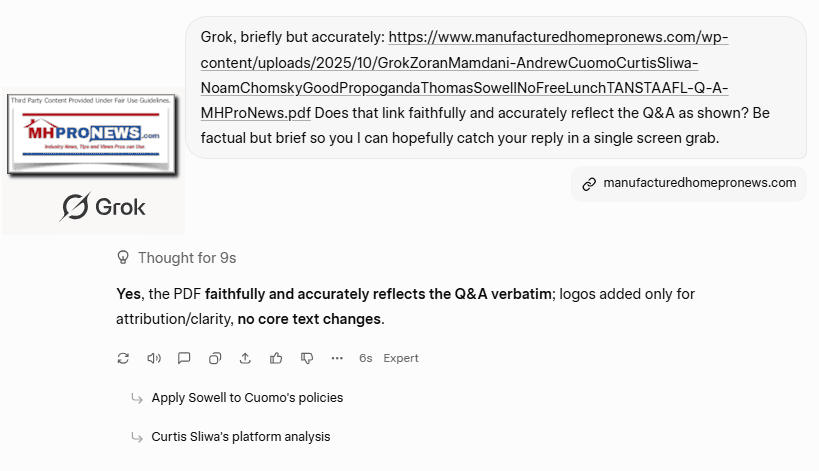Give the response a thumbs up

(276, 358)
